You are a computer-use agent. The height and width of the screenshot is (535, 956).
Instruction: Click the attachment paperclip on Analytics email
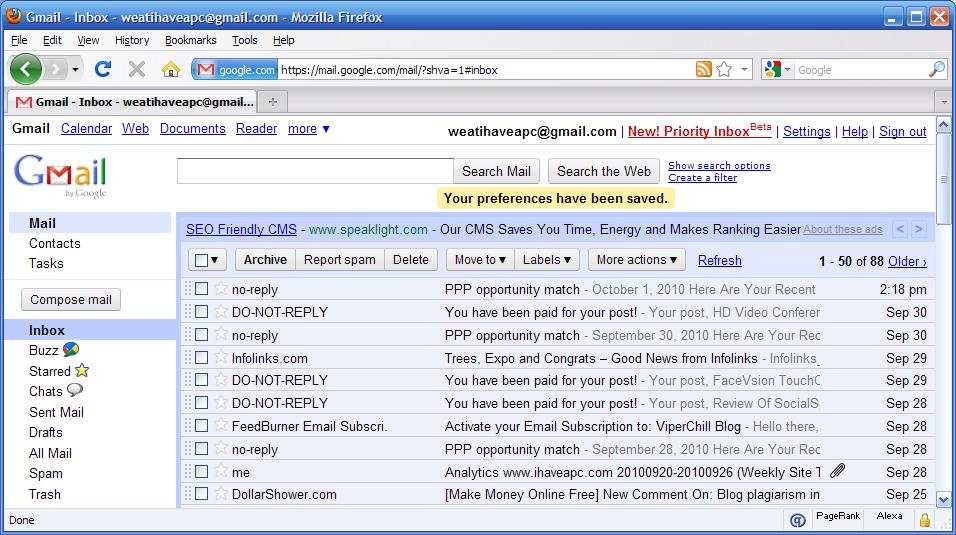click(838, 471)
